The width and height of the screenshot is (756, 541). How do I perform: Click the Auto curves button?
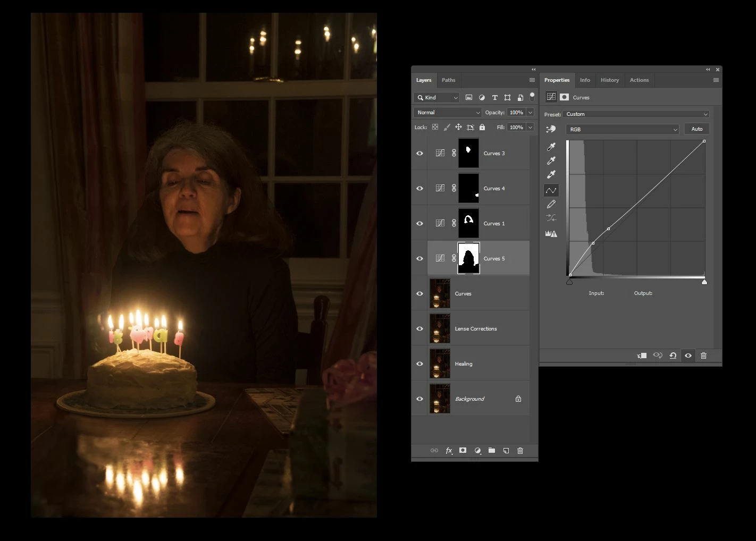pos(696,129)
